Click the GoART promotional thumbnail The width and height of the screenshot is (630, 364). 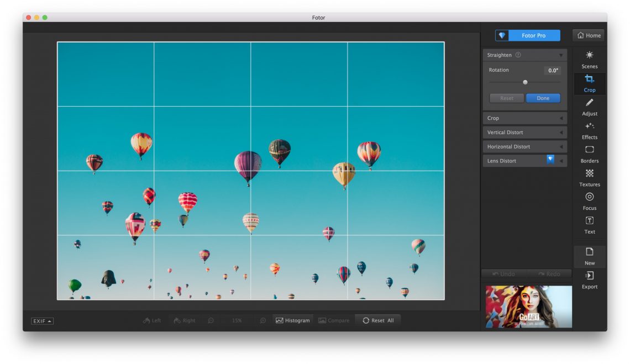[528, 307]
